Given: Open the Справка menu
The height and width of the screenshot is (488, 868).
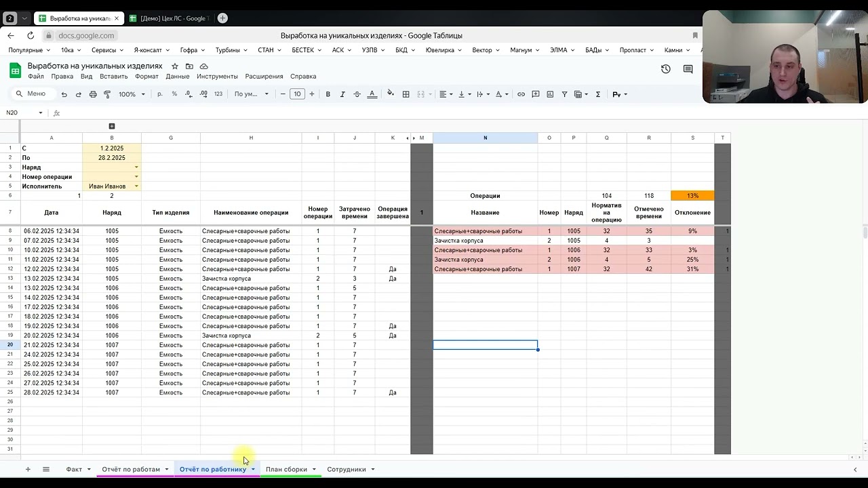Looking at the screenshot, I should (303, 77).
